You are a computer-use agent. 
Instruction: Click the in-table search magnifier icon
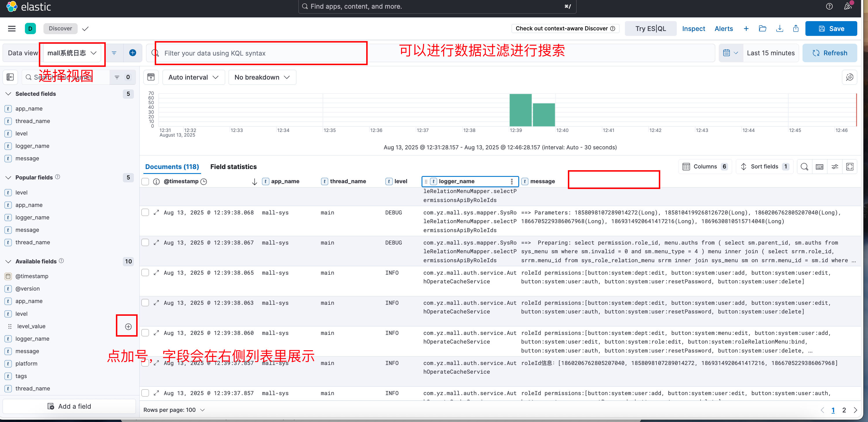click(x=804, y=167)
